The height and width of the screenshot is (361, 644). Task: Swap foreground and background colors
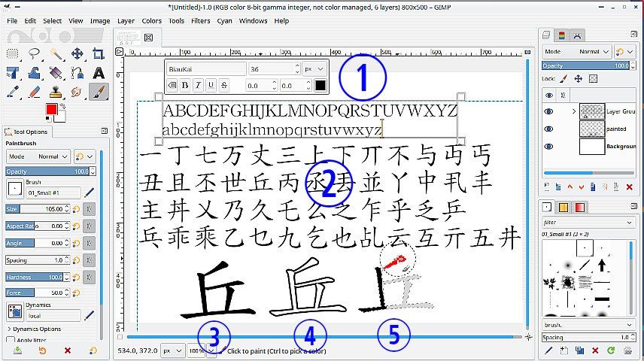coord(63,106)
